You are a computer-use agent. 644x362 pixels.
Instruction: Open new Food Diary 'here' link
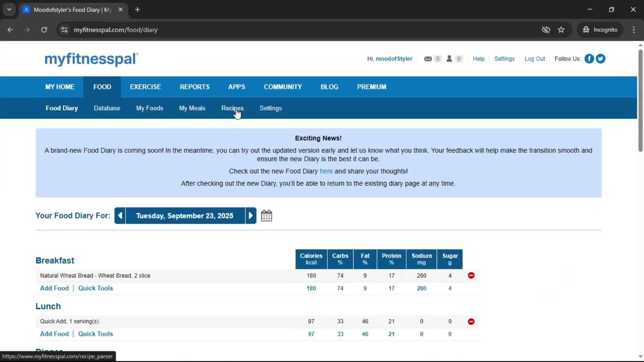326,171
